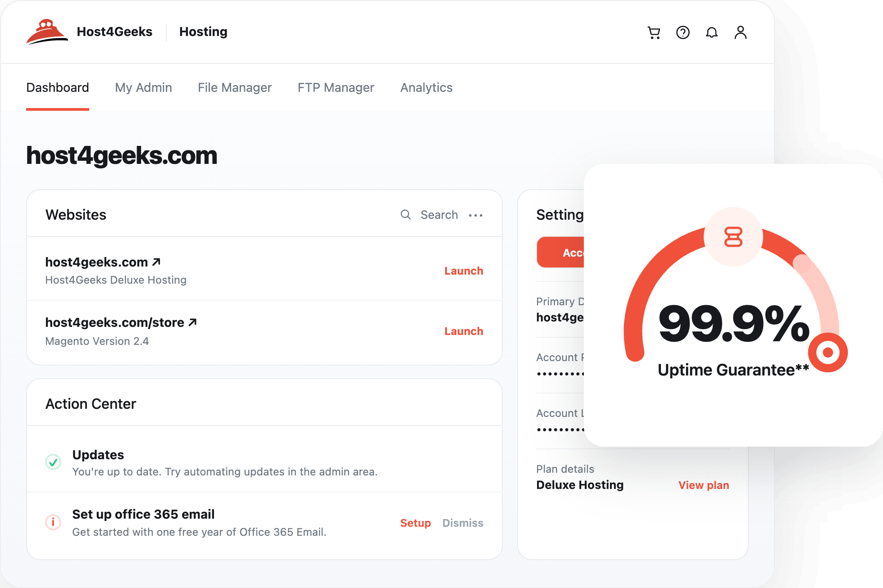Viewport: 883px width, 588px height.
Task: Open the host4geeks.com site link
Action: click(x=96, y=262)
